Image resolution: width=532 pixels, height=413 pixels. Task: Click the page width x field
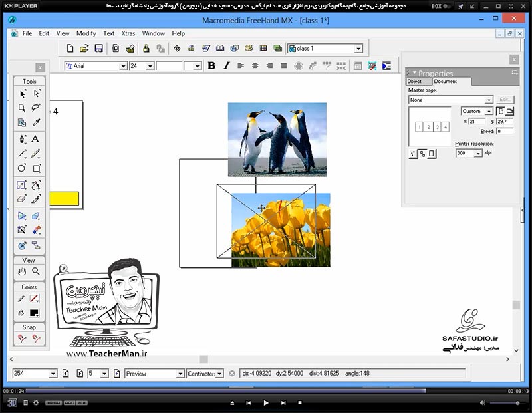(476, 122)
